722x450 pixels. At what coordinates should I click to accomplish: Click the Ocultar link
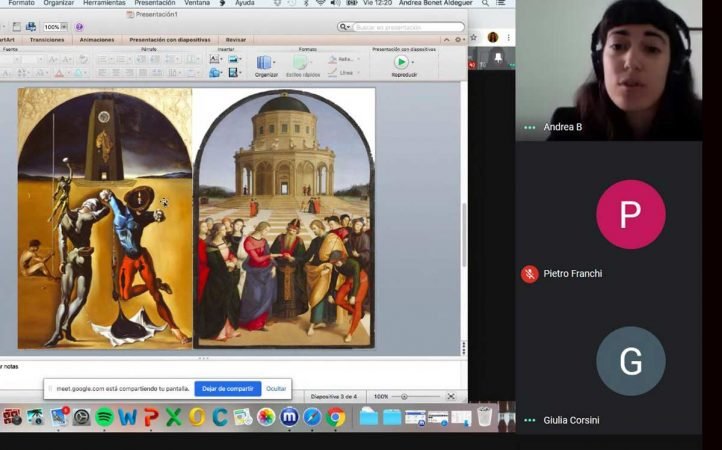[276, 389]
